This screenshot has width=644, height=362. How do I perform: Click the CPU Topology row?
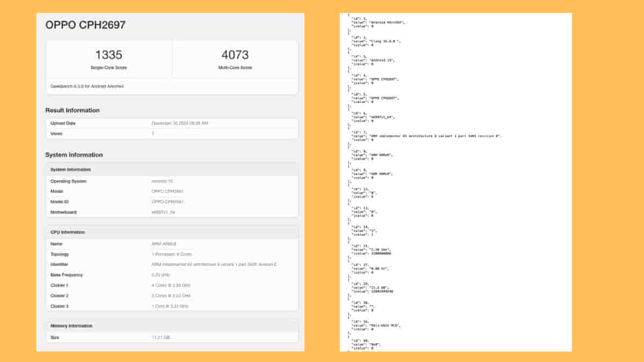172,254
